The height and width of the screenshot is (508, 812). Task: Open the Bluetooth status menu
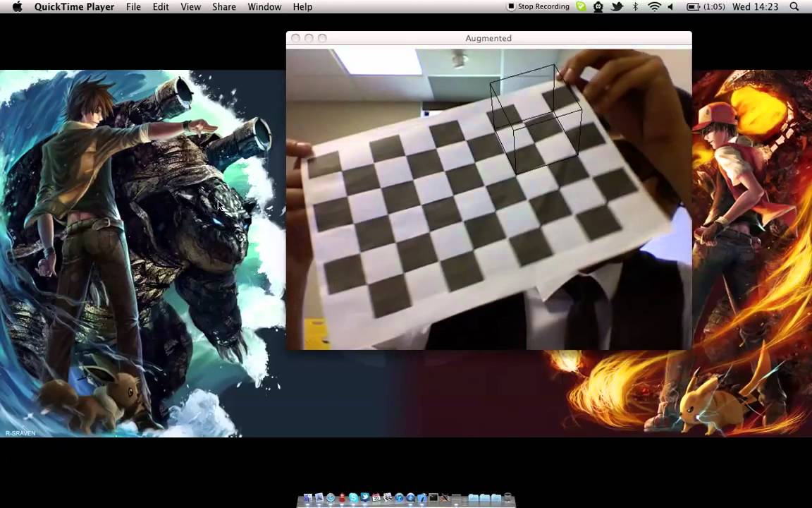point(635,7)
